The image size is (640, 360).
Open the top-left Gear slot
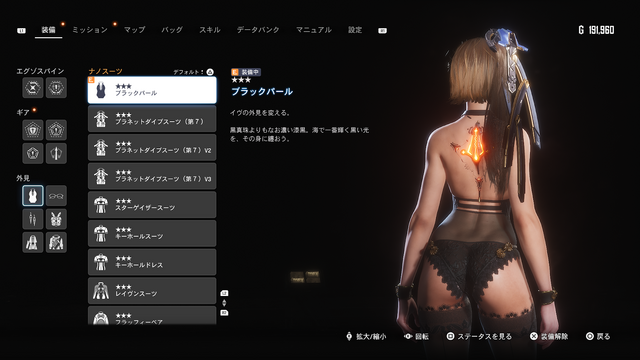point(33,130)
